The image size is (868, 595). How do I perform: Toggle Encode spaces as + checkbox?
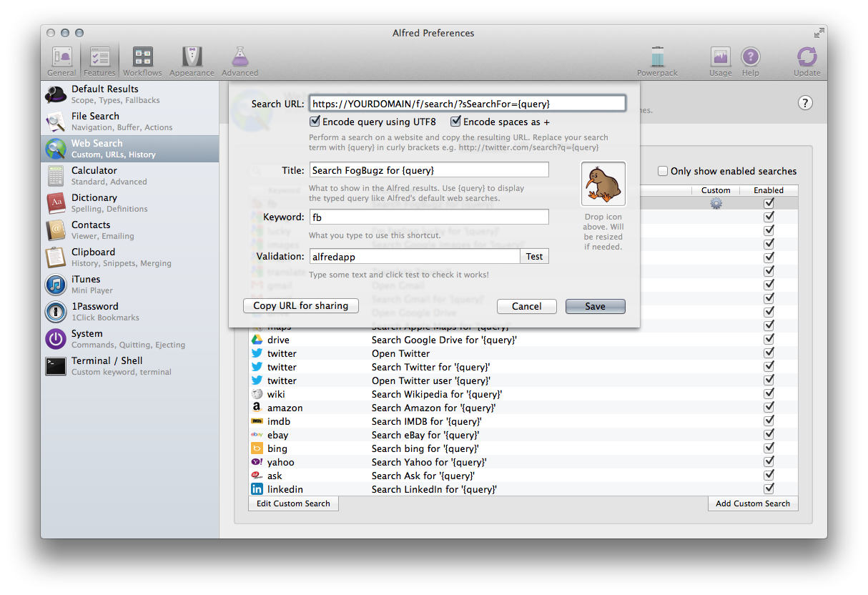click(455, 122)
